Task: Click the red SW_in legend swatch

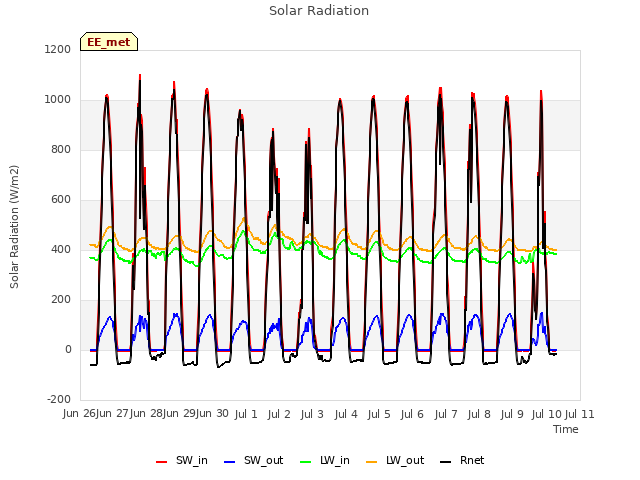Action: click(x=162, y=462)
